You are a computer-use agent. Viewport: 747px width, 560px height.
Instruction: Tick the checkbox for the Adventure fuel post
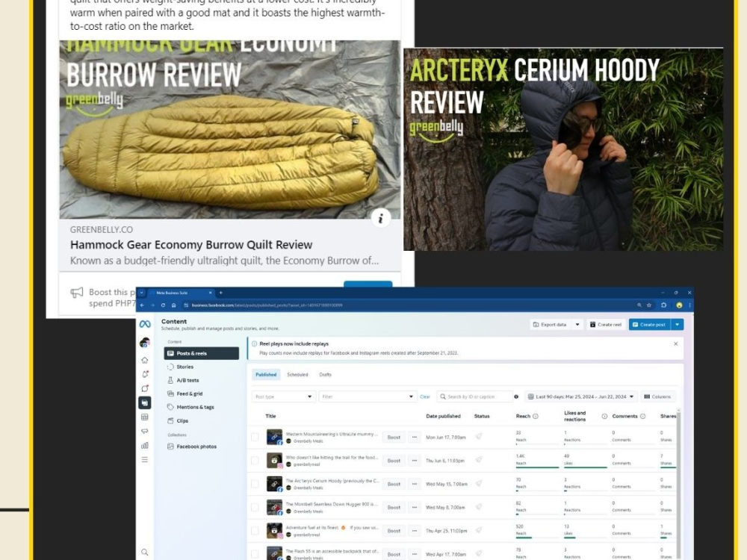coord(255,530)
